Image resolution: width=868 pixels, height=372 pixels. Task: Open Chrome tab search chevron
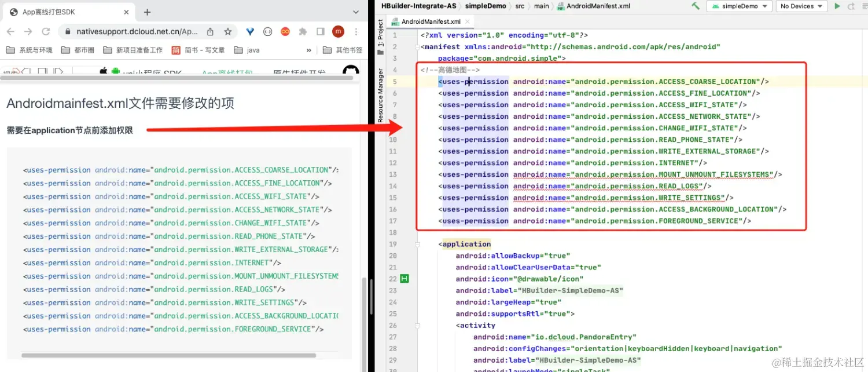click(x=356, y=12)
